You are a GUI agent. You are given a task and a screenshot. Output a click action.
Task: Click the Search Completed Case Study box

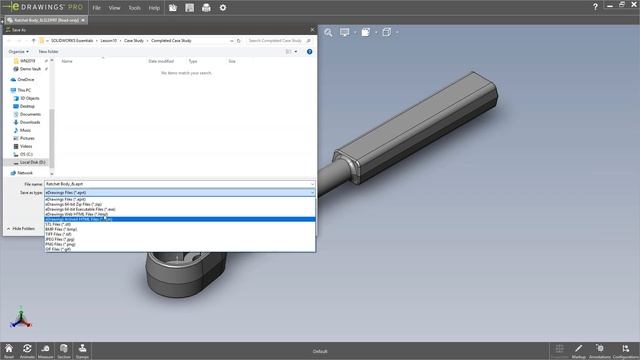point(280,40)
